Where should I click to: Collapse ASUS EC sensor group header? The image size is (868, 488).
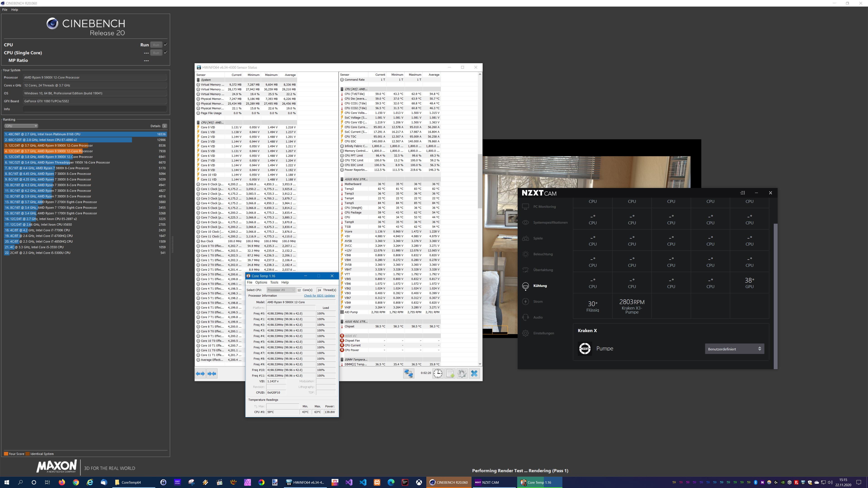click(x=390, y=336)
